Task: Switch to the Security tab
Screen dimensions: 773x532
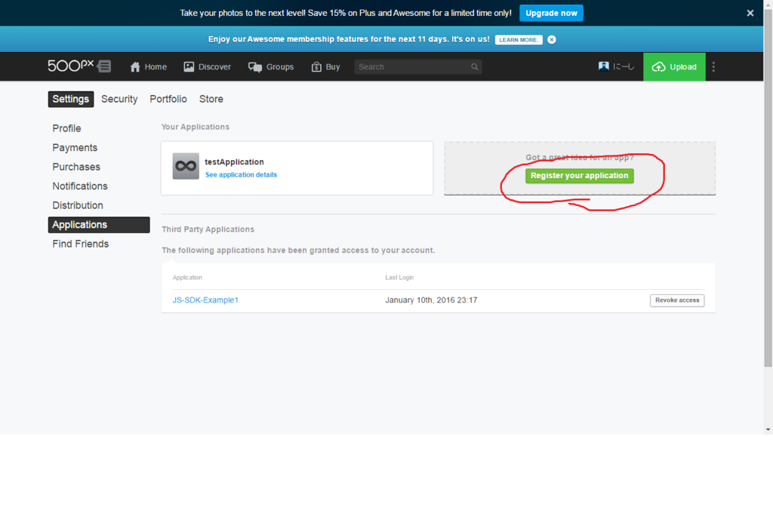Action: (119, 99)
